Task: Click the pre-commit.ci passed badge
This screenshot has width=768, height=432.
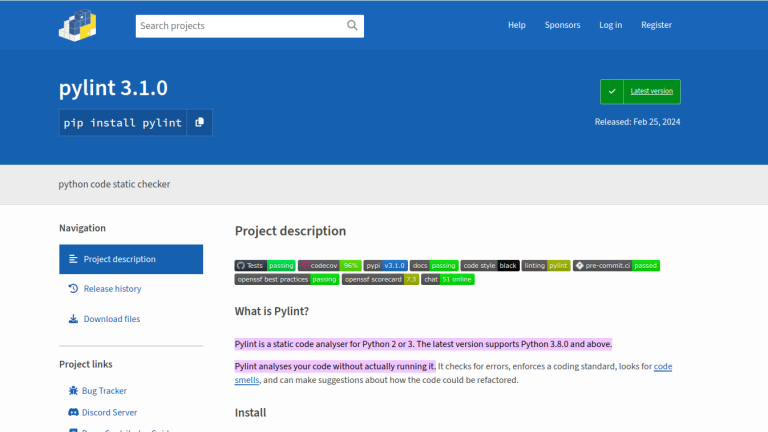Action: click(616, 266)
